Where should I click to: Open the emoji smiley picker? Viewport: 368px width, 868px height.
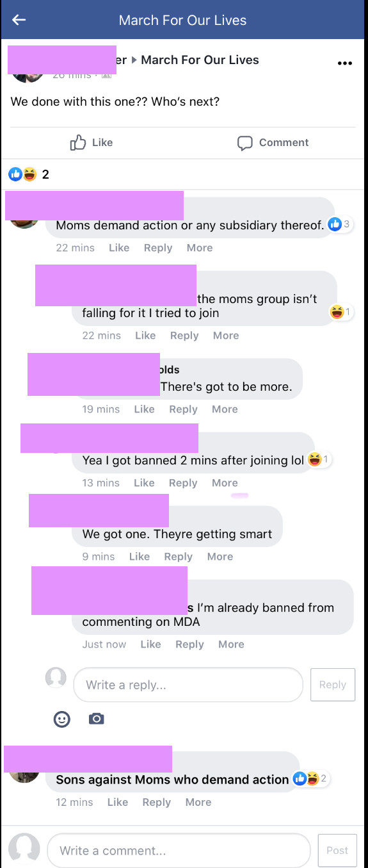tap(61, 719)
